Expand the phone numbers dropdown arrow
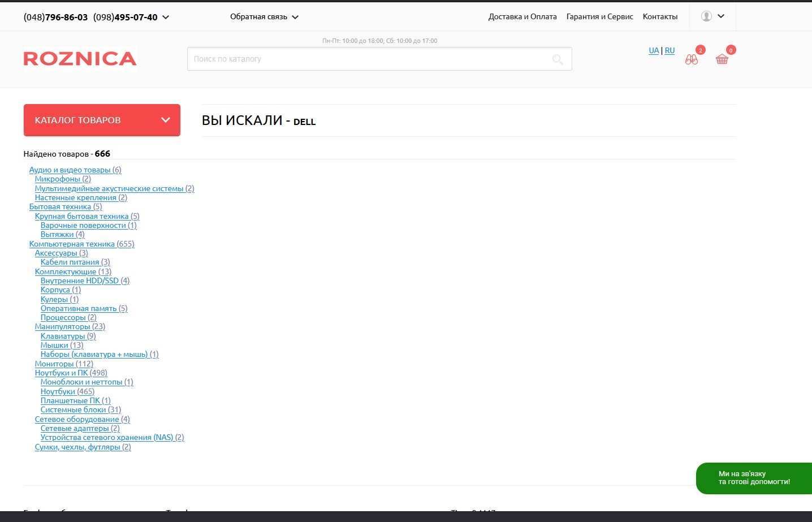This screenshot has width=812, height=522. point(166,18)
